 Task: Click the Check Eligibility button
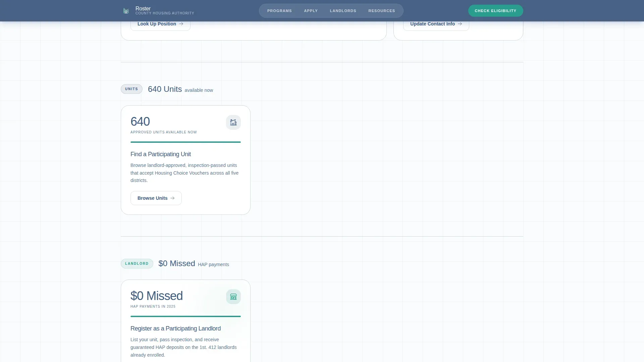tap(495, 11)
